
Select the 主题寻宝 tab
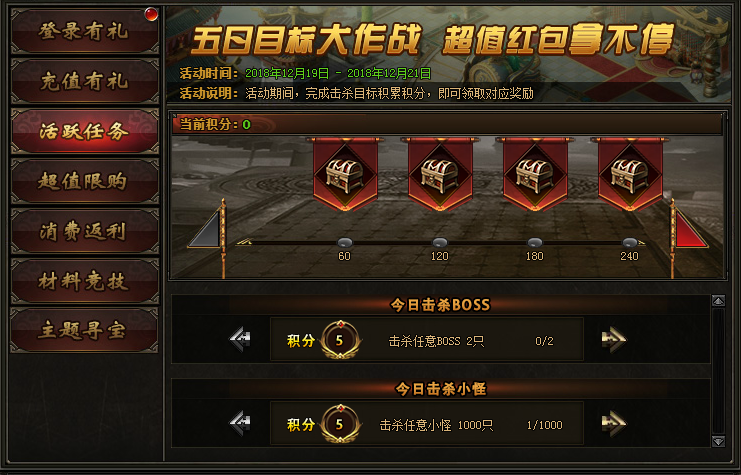pos(85,331)
